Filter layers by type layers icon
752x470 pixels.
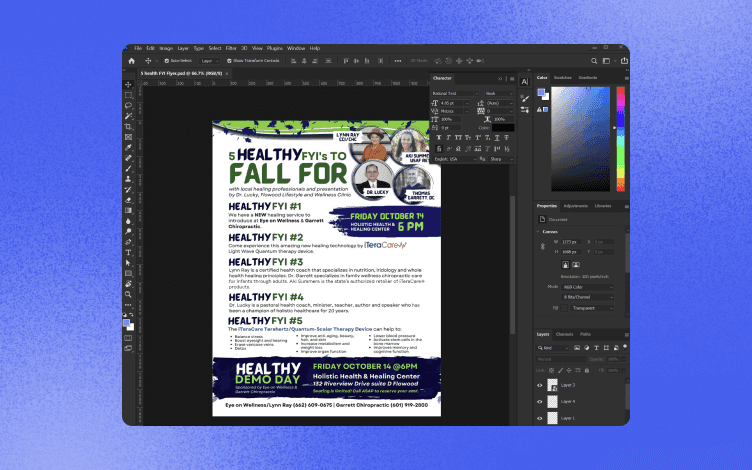coord(597,348)
